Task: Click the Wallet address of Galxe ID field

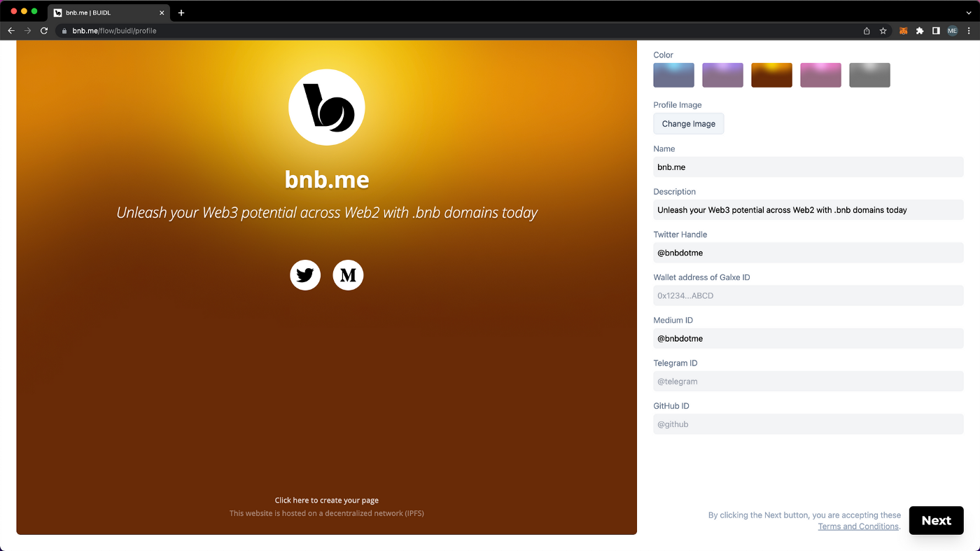Action: pos(808,295)
